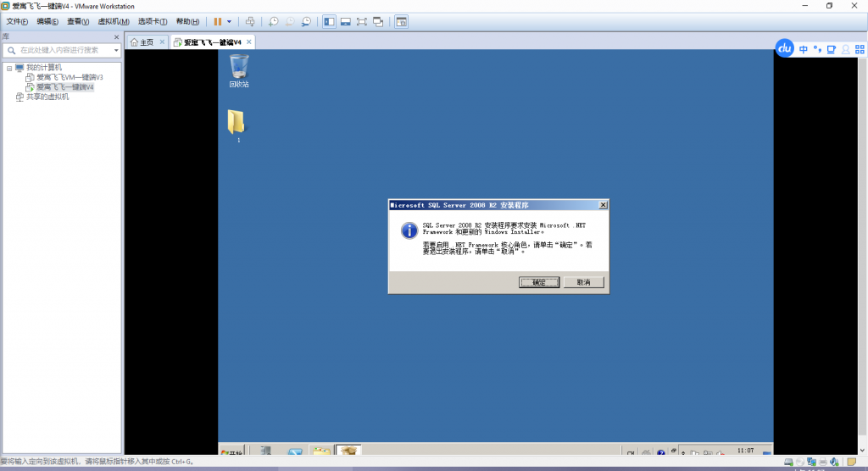Click the Baidu IME soft keyboard icon
The width and height of the screenshot is (868, 471).
point(832,49)
